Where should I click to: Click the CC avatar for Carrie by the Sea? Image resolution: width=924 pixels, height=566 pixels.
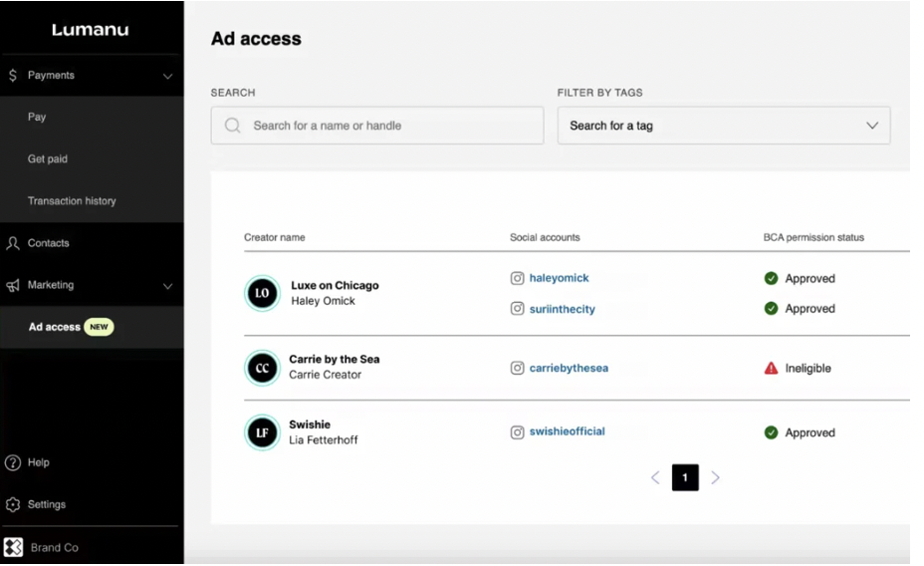click(263, 368)
